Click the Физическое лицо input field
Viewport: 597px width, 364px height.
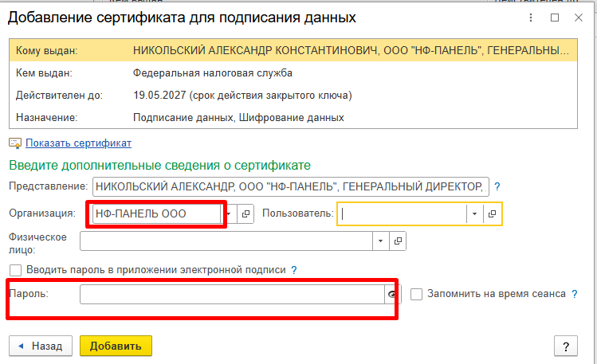coord(226,241)
